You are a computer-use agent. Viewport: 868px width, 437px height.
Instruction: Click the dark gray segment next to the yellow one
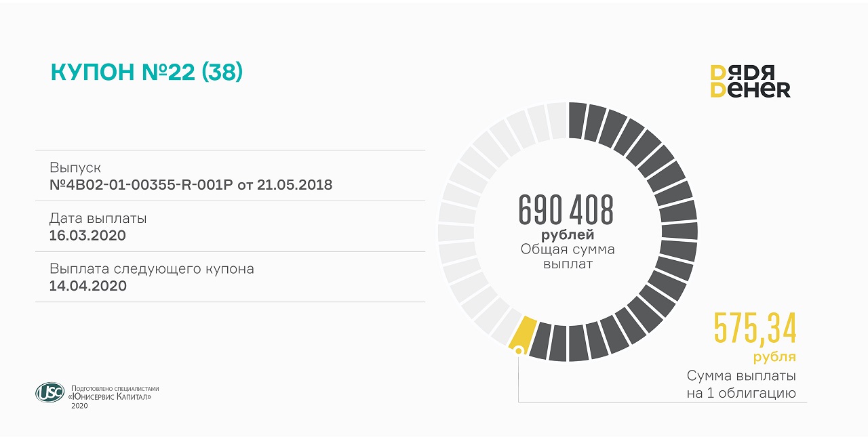coord(540,340)
